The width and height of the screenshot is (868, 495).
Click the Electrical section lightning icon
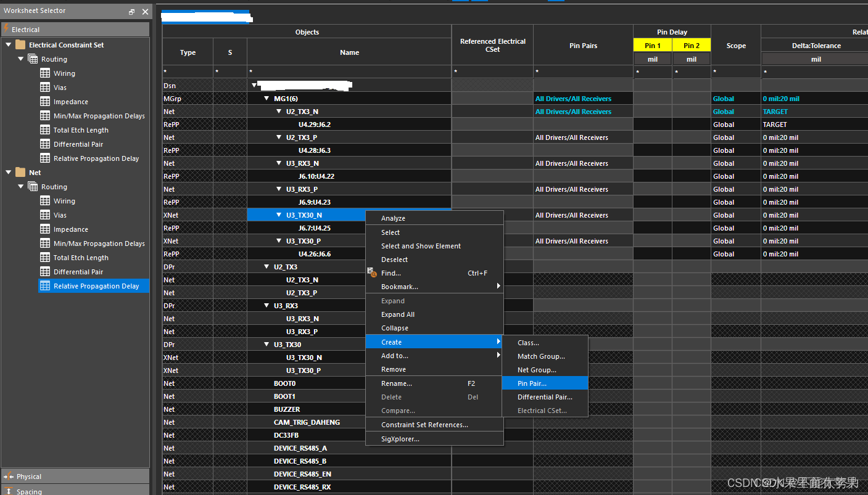point(6,29)
